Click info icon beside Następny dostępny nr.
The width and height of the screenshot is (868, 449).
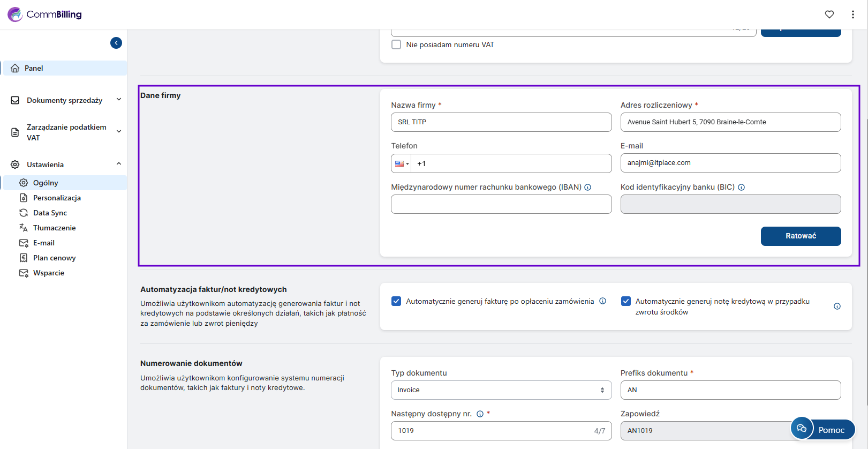coord(480,414)
